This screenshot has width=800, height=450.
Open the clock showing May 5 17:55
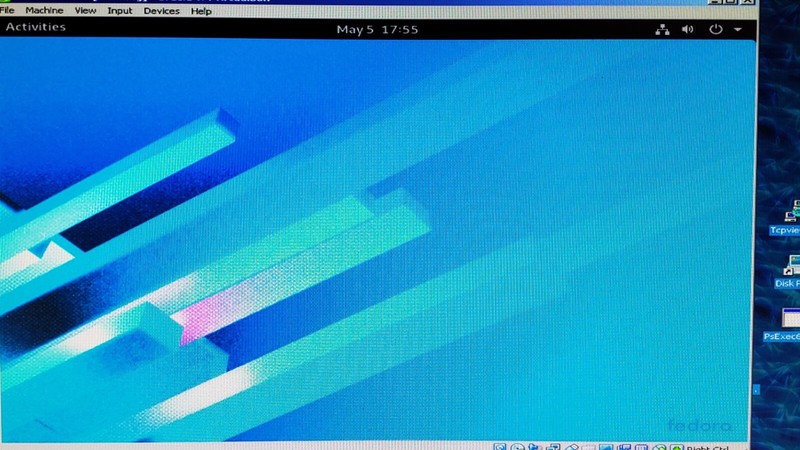click(x=377, y=30)
